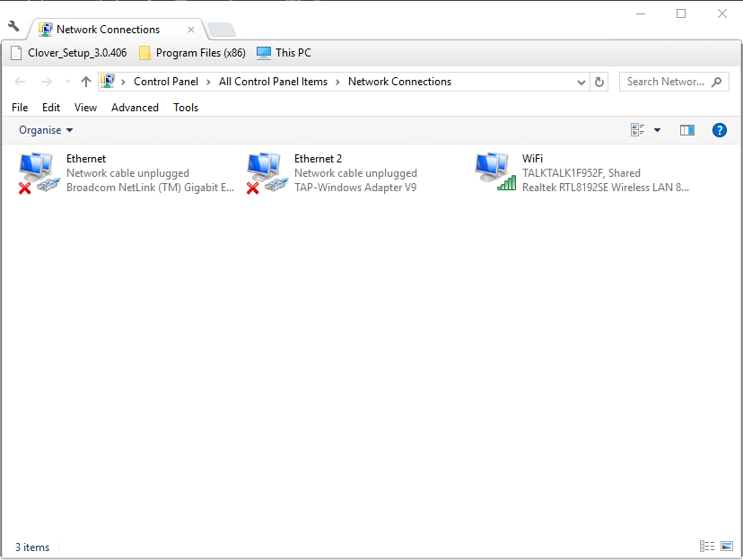The height and width of the screenshot is (560, 743).
Task: Click the Clover_Setup file icon
Action: [x=16, y=53]
